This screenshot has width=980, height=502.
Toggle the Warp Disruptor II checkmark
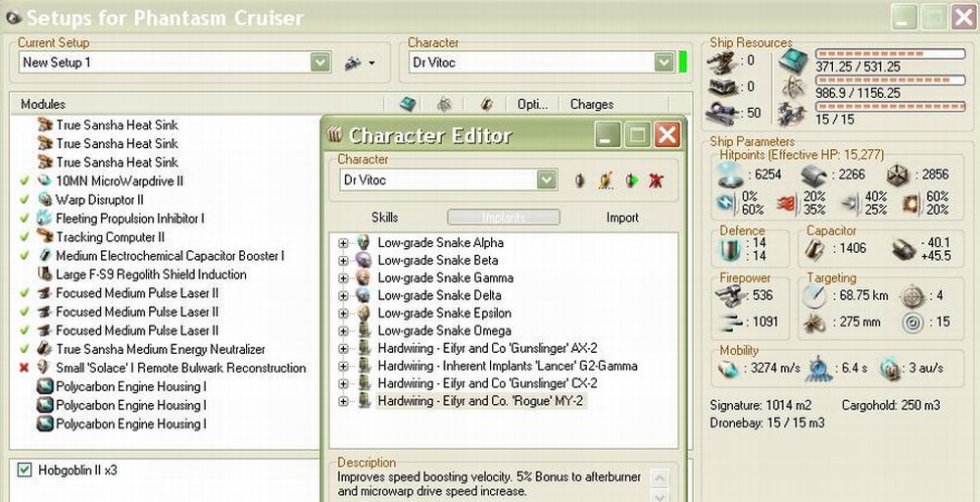click(24, 199)
